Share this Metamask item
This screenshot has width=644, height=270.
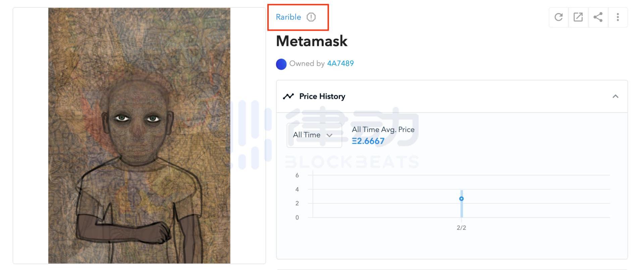tap(598, 17)
